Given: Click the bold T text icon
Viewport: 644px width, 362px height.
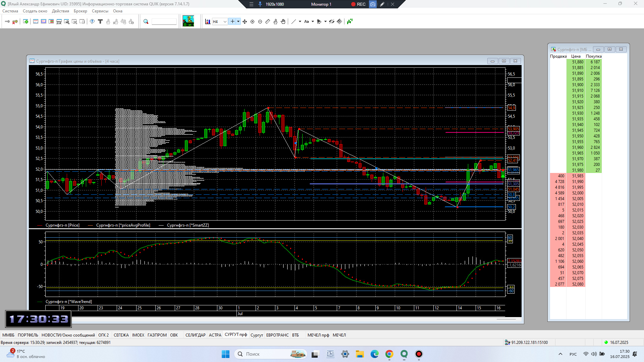Looking at the screenshot, I should click(100, 21).
